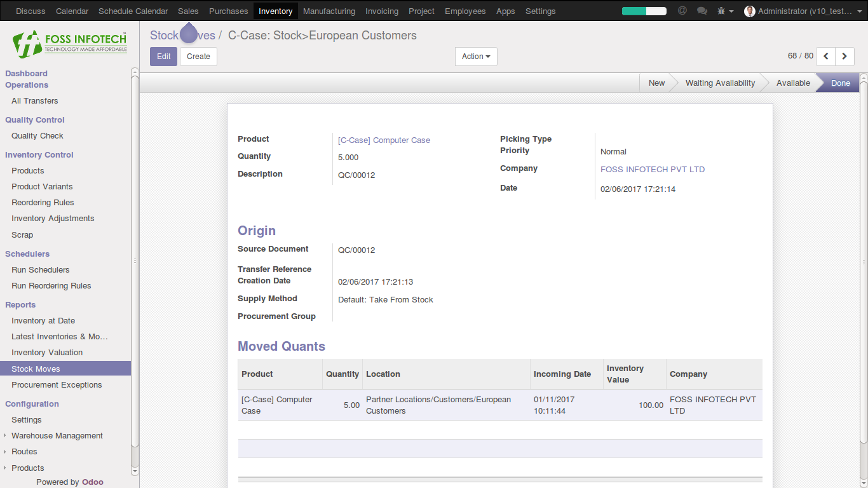Go to next record arrow
868x488 pixels.
pyautogui.click(x=844, y=56)
